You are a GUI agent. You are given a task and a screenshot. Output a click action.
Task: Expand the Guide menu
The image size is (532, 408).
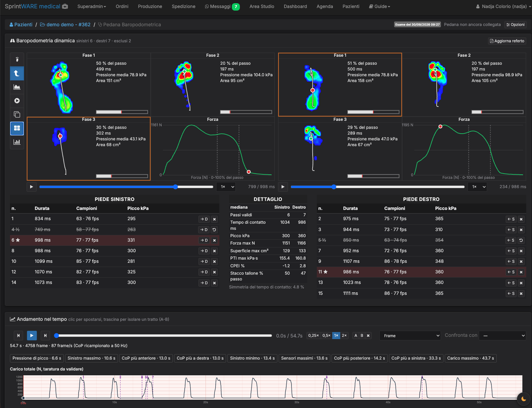click(380, 6)
